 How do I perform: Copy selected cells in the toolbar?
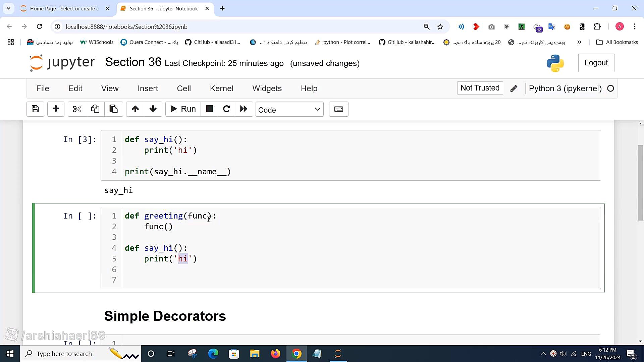95,109
